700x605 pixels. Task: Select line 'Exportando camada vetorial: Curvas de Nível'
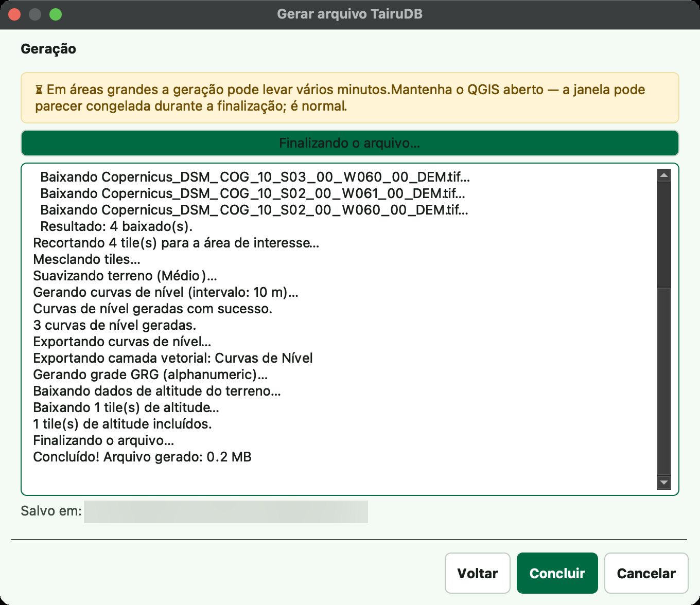pyautogui.click(x=173, y=358)
